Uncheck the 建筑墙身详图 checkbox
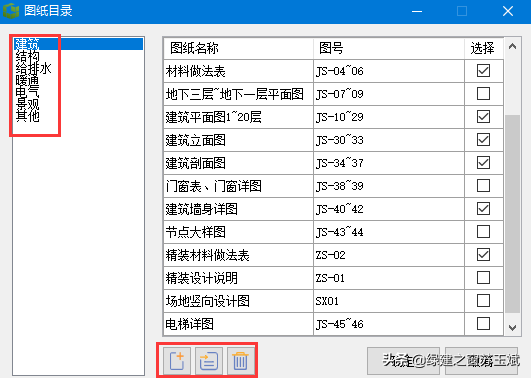This screenshot has height=378, width=531. coord(483,209)
